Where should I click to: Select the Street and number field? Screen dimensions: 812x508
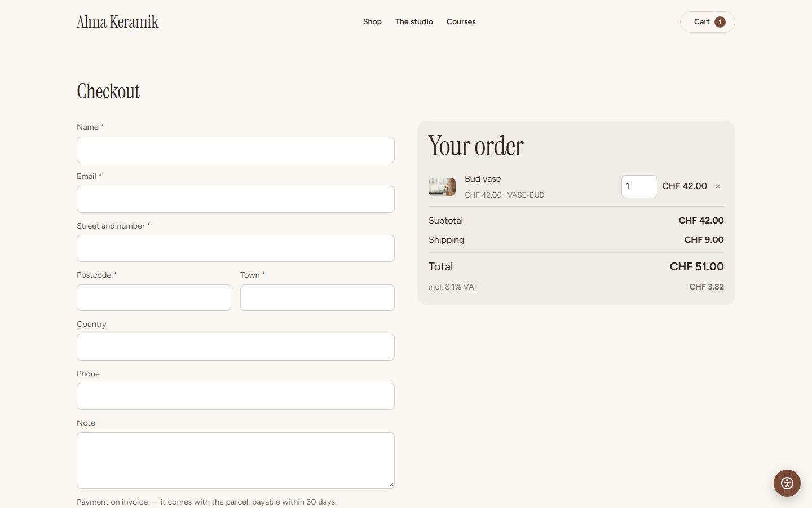(236, 248)
